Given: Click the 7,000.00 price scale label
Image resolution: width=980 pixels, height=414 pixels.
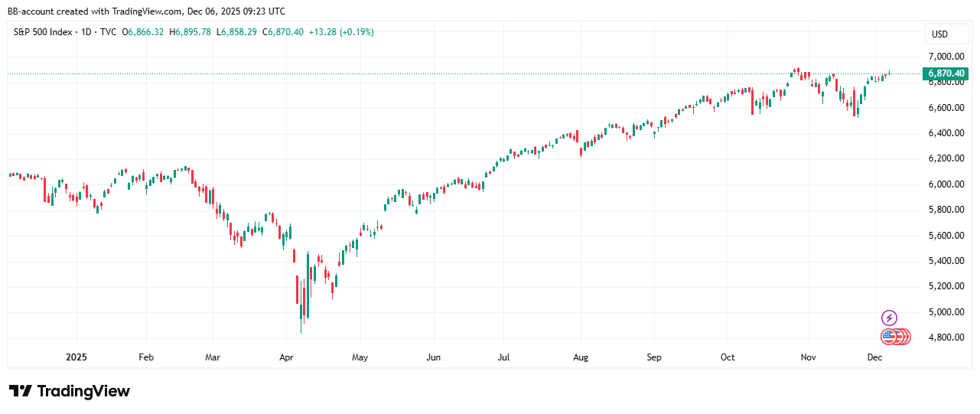Looking at the screenshot, I should click(x=946, y=57).
